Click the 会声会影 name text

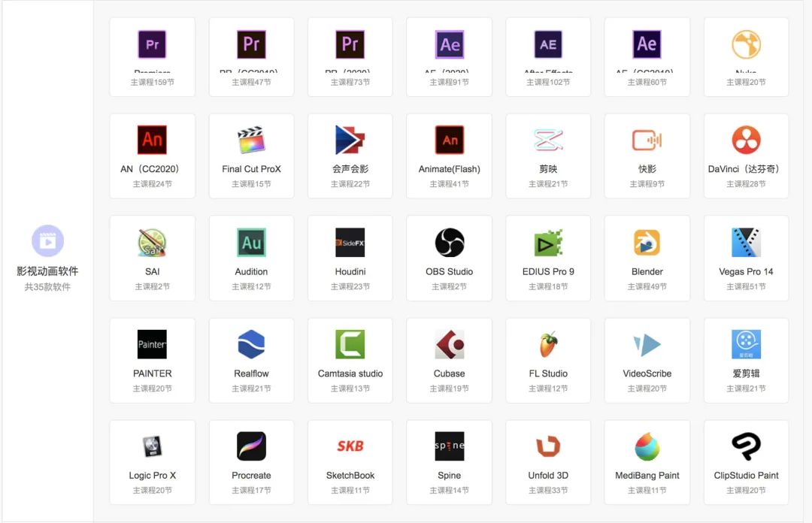[350, 169]
